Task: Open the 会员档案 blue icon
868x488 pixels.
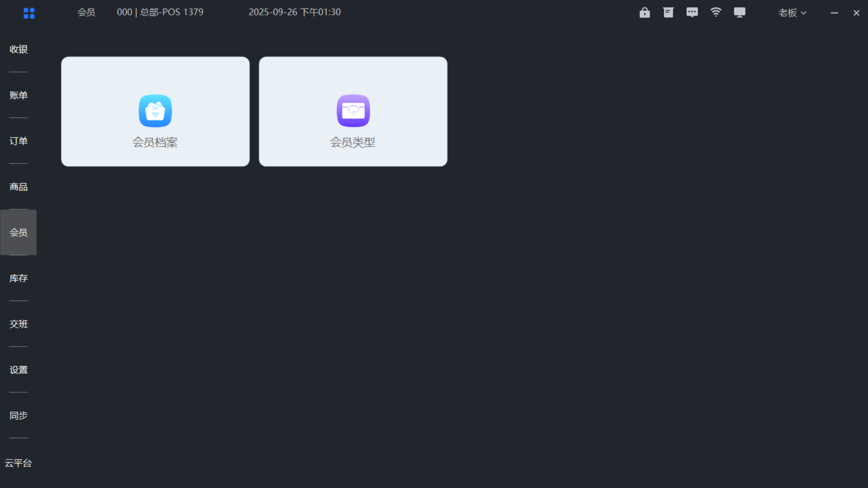Action: coord(155,111)
